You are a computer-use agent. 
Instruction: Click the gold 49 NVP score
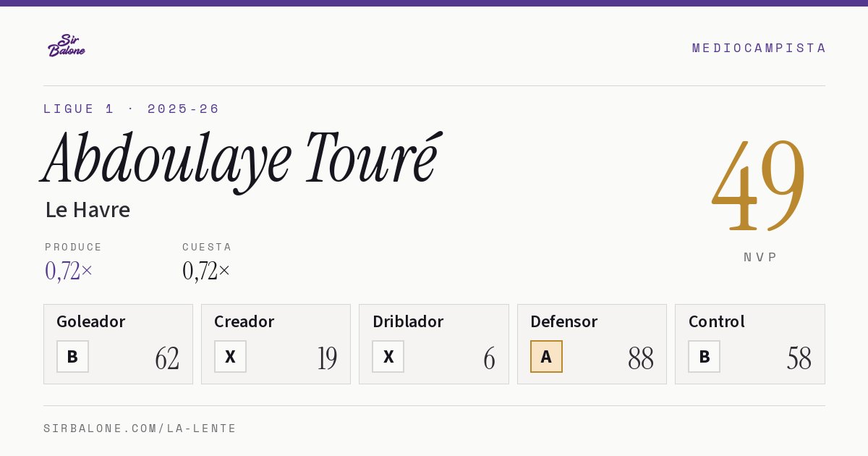[x=759, y=185]
